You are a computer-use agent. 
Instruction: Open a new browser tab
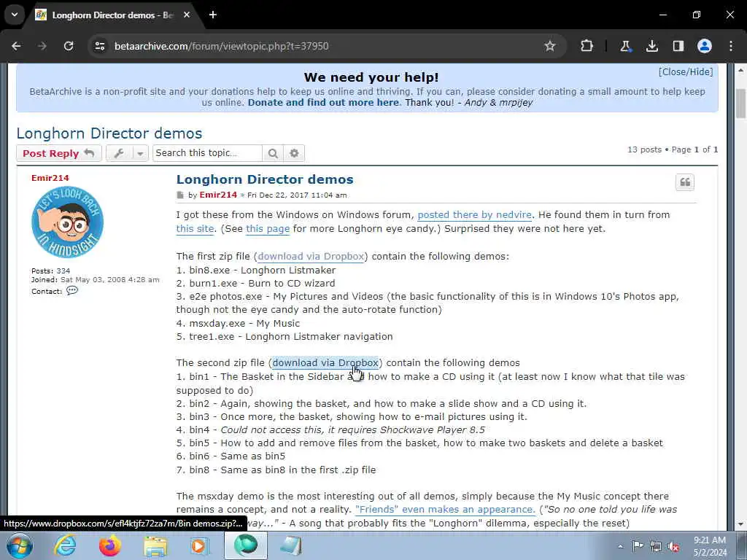[213, 15]
